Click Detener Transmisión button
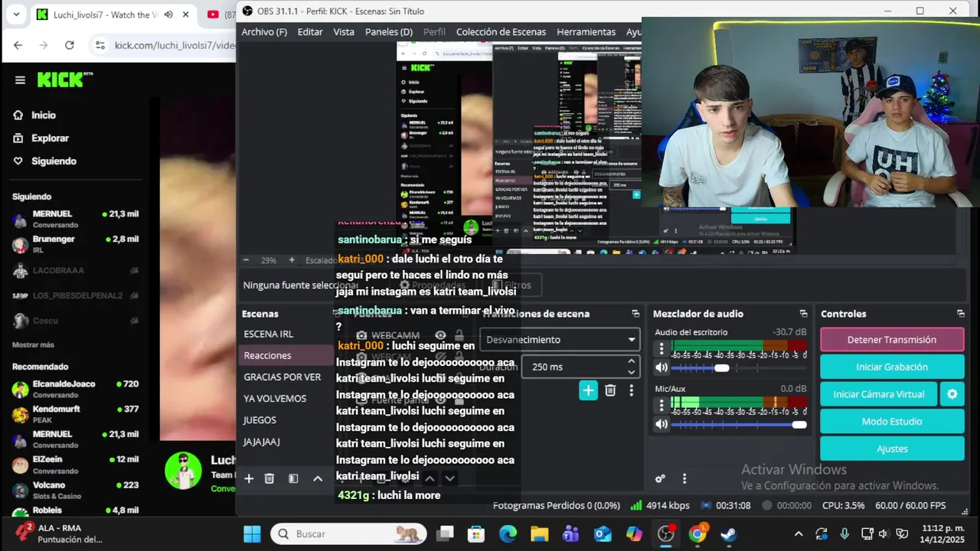This screenshot has height=551, width=980. click(x=892, y=340)
